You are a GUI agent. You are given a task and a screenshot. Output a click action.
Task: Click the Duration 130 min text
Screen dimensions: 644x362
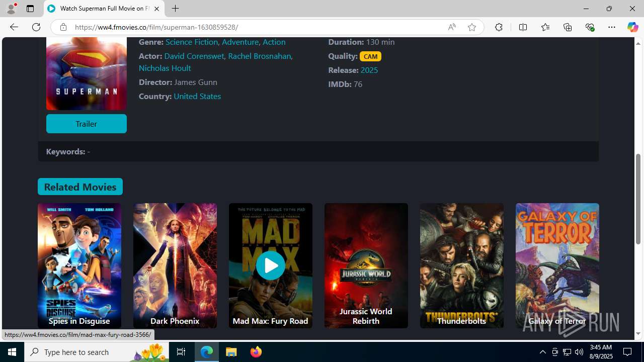(361, 42)
